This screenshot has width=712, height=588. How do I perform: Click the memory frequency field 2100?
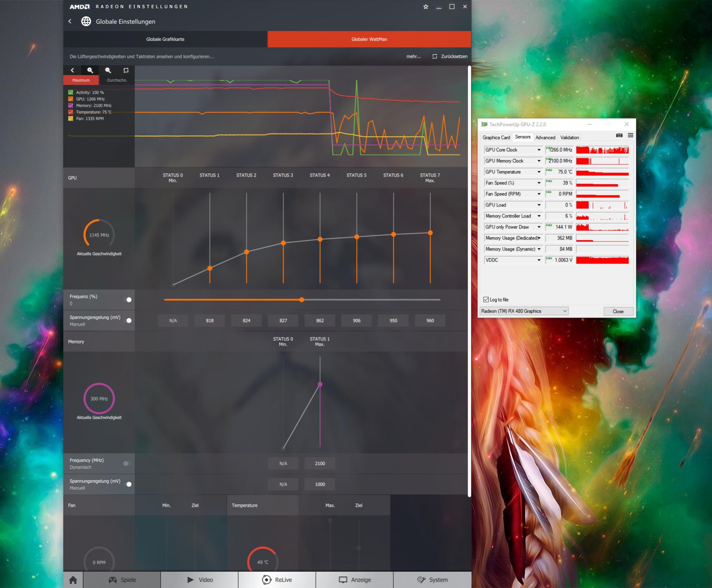320,463
